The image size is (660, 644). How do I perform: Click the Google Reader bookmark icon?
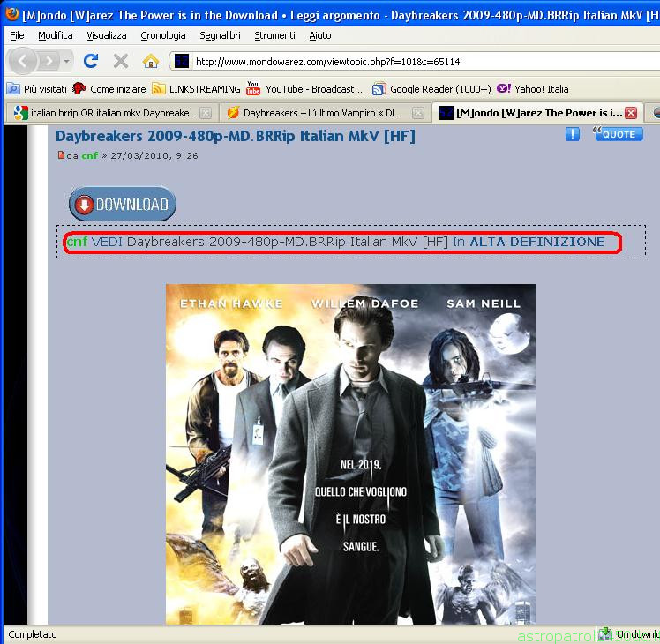pyautogui.click(x=379, y=89)
